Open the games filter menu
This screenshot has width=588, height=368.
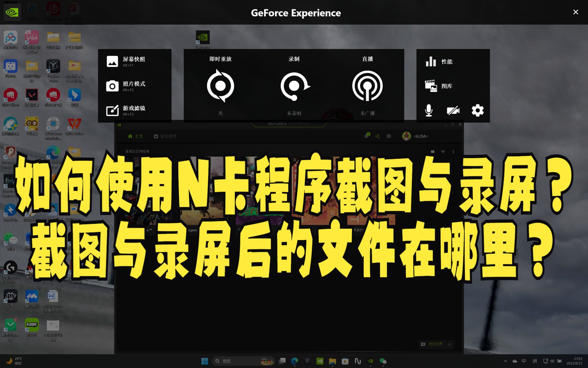tap(443, 152)
